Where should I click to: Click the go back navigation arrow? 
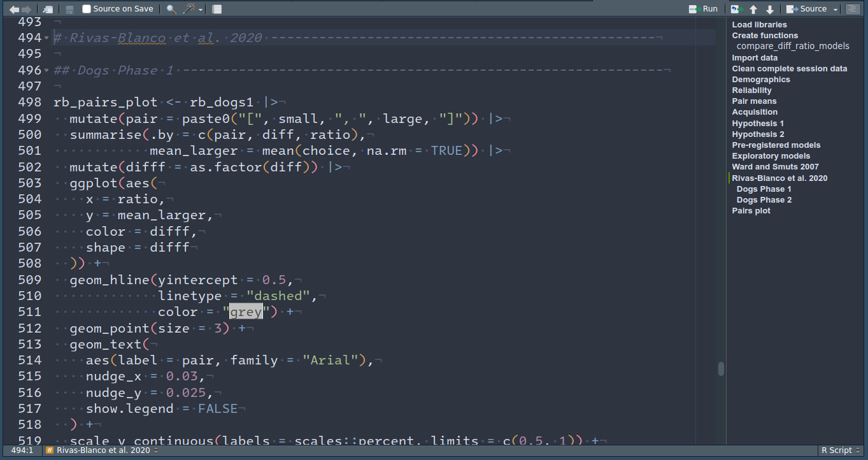pos(14,9)
